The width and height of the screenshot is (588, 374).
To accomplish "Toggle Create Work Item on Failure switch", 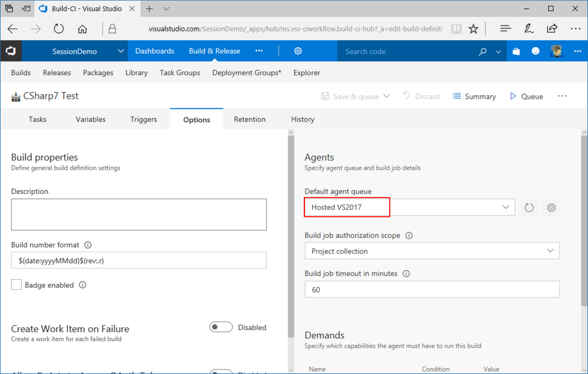I will [x=221, y=327].
